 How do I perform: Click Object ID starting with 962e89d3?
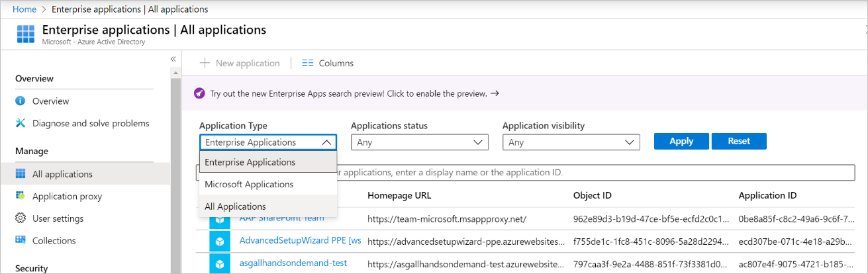click(651, 218)
